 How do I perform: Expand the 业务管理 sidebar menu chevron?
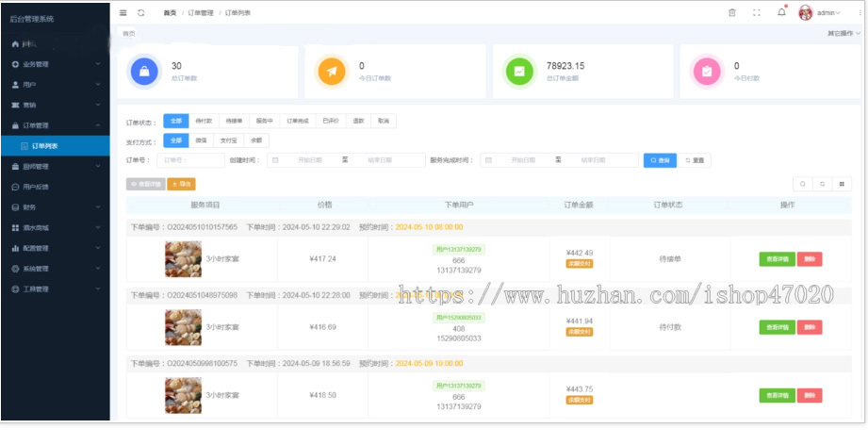tap(98, 64)
